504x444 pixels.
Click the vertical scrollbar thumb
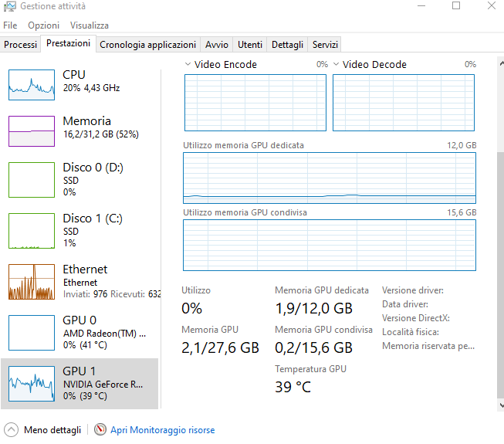point(500,275)
